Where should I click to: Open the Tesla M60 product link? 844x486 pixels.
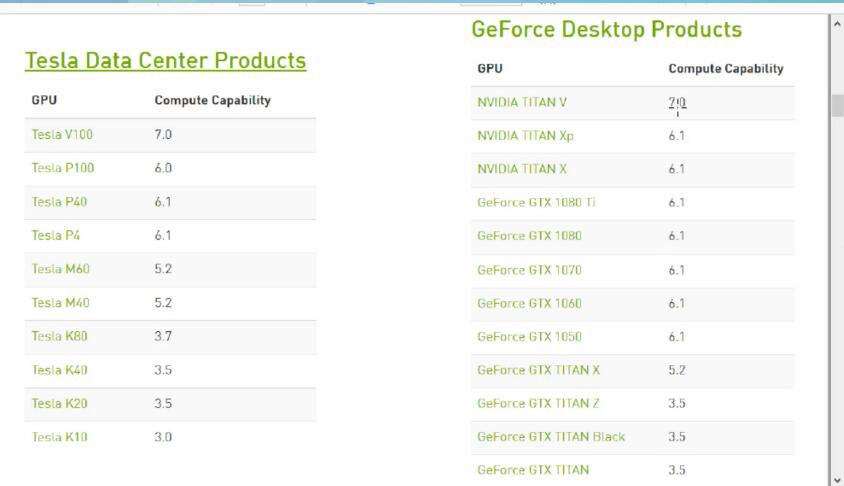[x=60, y=269]
